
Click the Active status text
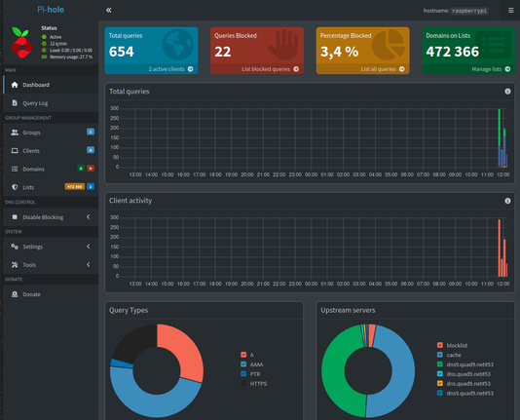tap(56, 37)
